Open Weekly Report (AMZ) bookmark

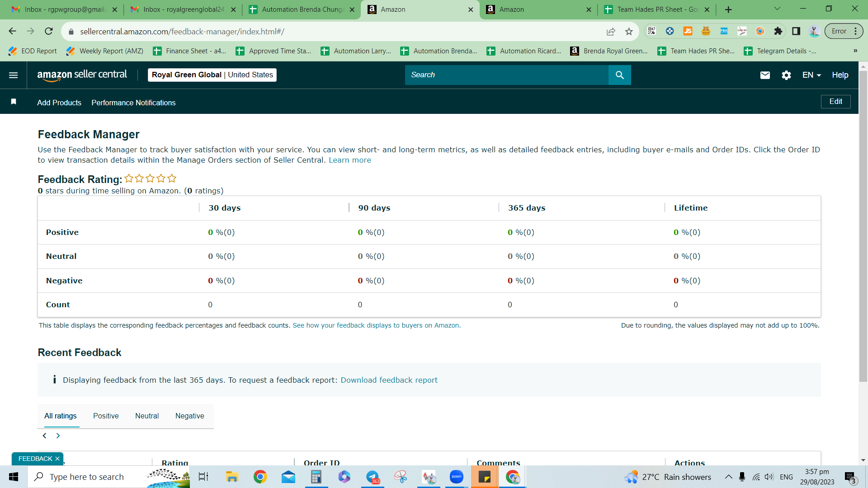click(105, 51)
